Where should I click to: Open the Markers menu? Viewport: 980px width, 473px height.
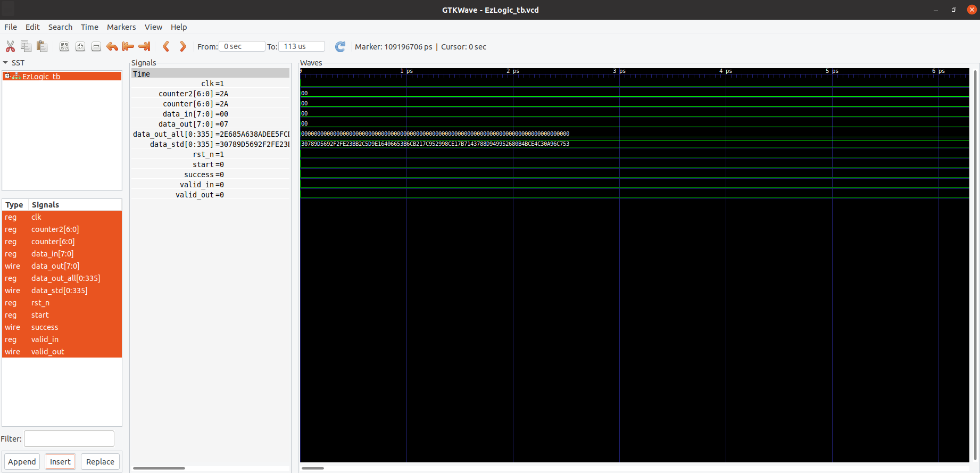[x=121, y=27]
